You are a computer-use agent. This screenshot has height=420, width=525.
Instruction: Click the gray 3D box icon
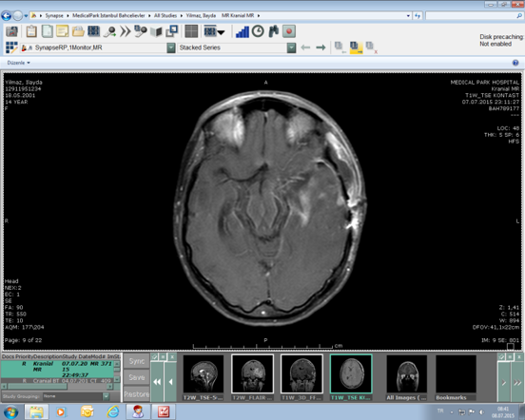click(x=156, y=32)
